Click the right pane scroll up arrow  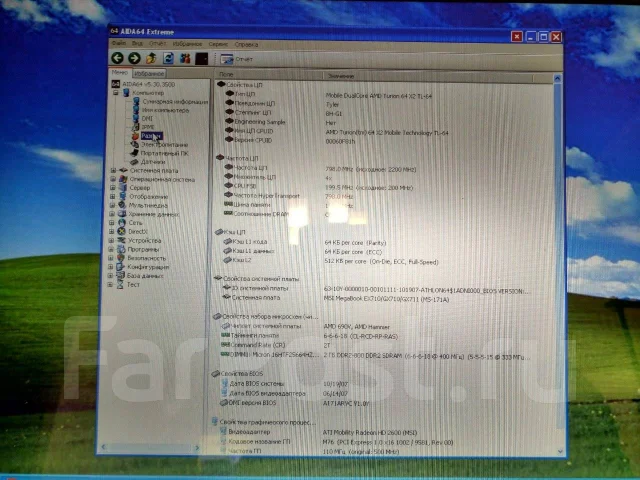click(558, 78)
